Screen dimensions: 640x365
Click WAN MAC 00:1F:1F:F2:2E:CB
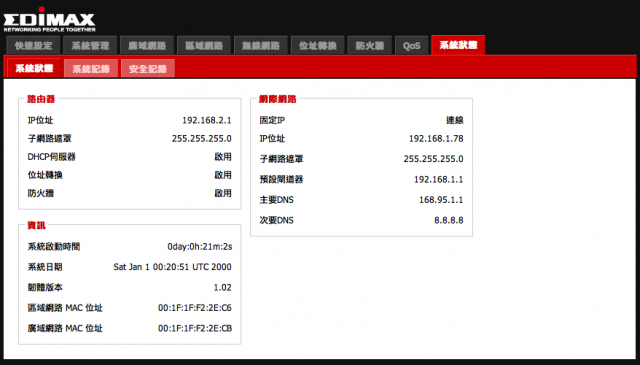click(195, 328)
